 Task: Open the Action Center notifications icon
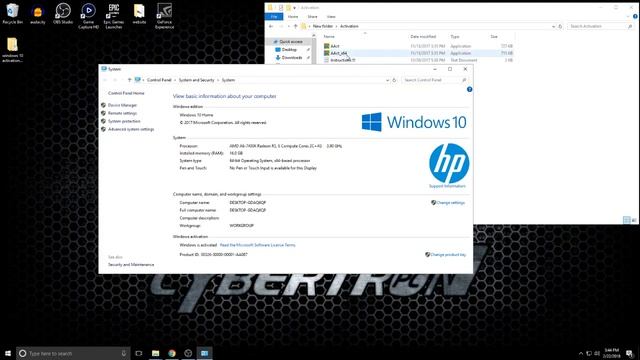(629, 353)
